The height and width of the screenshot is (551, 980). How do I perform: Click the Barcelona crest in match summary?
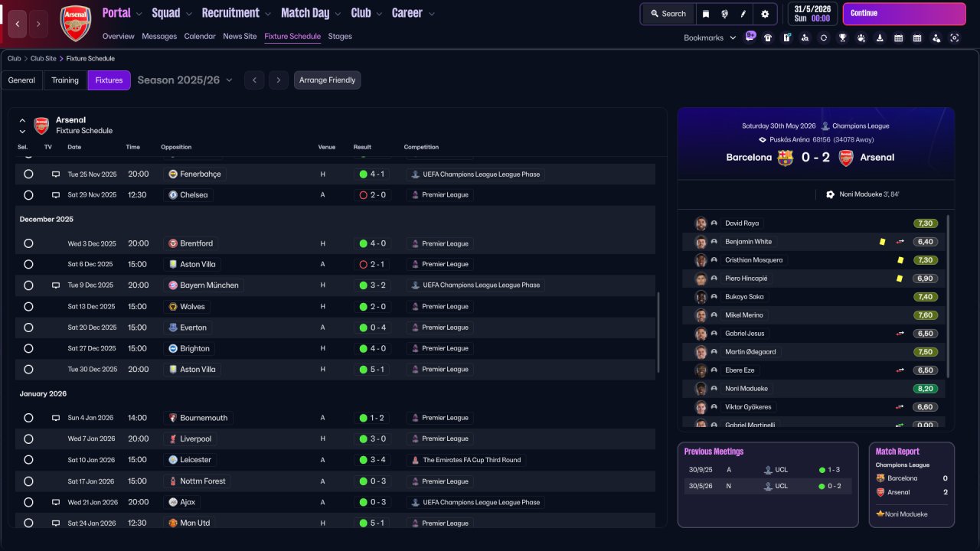click(x=785, y=157)
